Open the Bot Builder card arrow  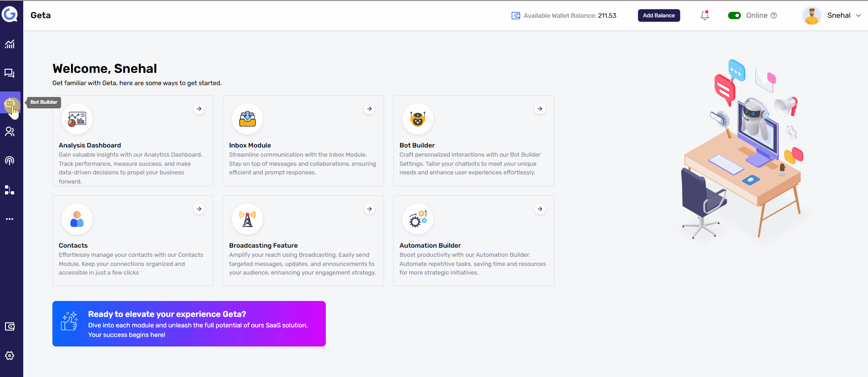coord(540,109)
